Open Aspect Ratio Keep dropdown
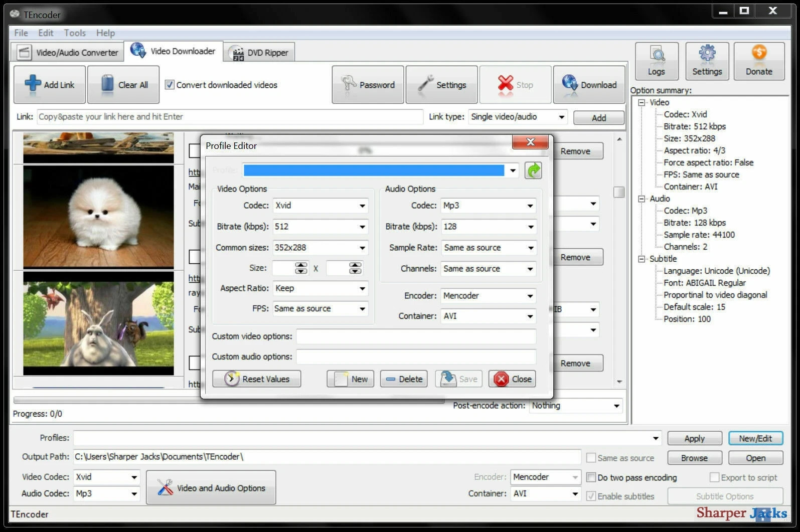800x532 pixels. pyautogui.click(x=362, y=288)
